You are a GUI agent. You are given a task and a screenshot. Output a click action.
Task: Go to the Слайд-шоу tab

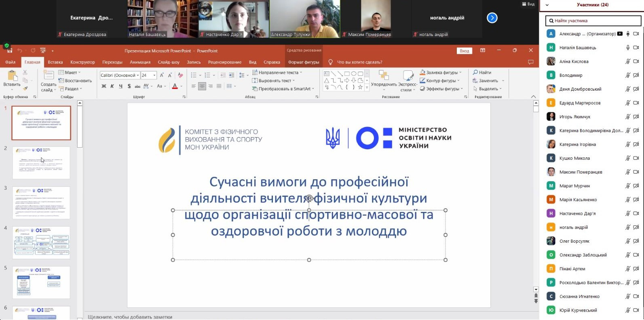tap(169, 62)
